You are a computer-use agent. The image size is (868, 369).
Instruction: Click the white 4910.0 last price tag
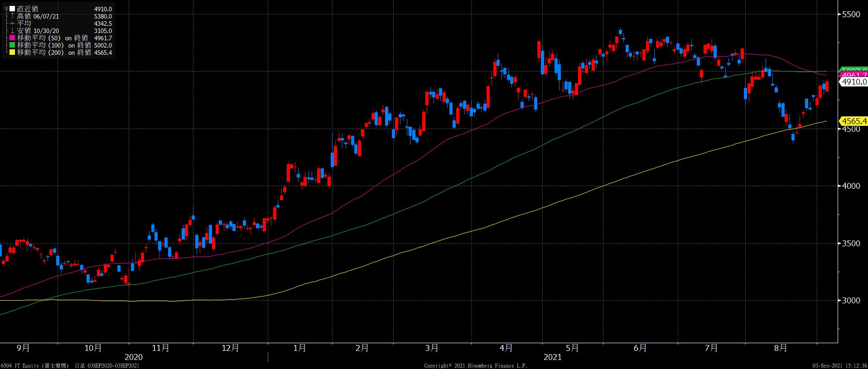click(854, 82)
